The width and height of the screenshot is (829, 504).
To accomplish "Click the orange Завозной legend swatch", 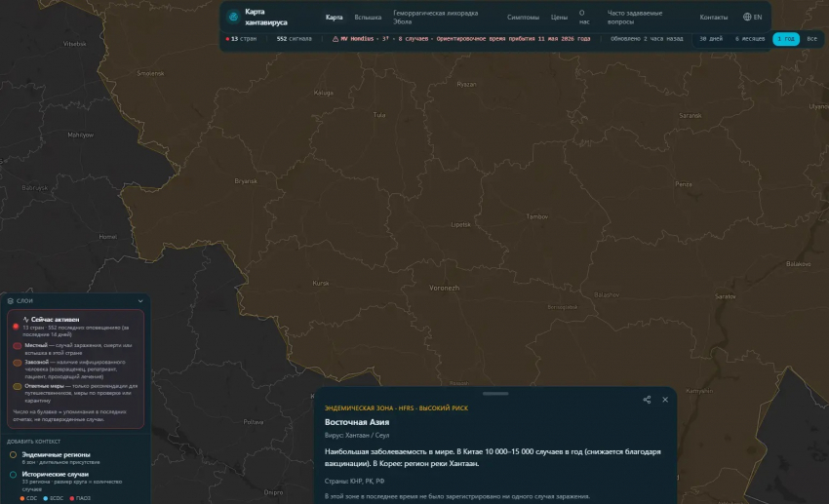I will (18, 363).
